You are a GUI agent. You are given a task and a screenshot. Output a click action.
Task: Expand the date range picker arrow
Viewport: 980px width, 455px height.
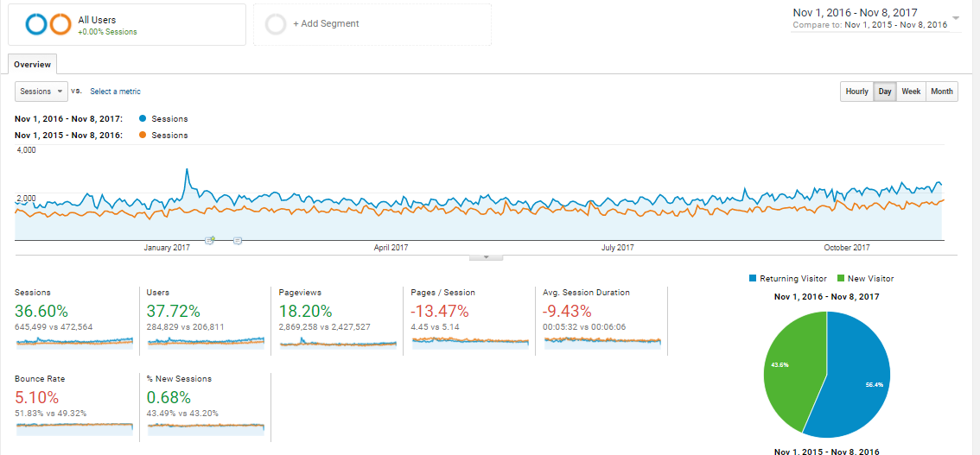956,17
